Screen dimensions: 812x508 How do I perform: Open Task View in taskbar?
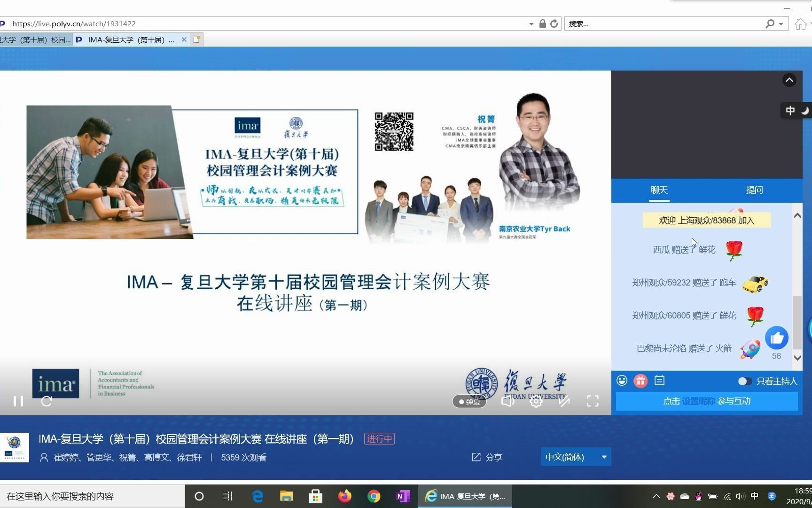click(227, 496)
